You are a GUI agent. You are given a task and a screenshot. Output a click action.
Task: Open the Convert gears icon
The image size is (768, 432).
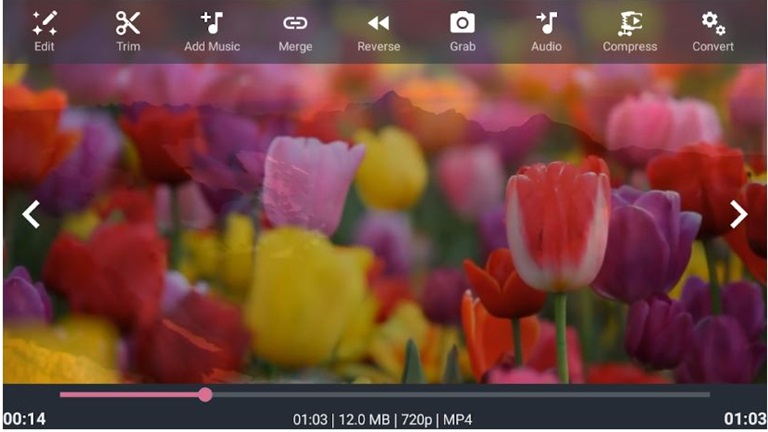713,23
